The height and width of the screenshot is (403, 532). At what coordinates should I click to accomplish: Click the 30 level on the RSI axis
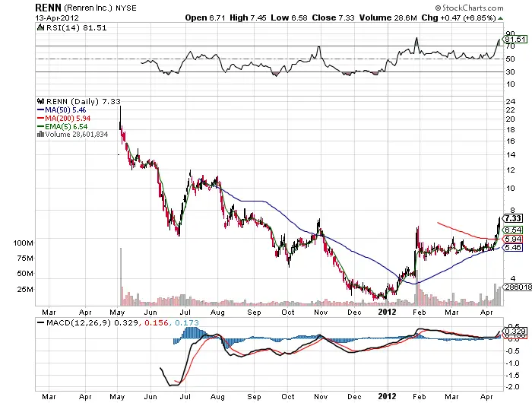(510, 71)
